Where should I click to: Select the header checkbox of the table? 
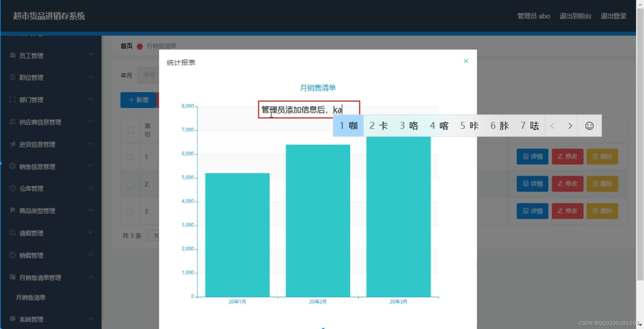click(131, 130)
